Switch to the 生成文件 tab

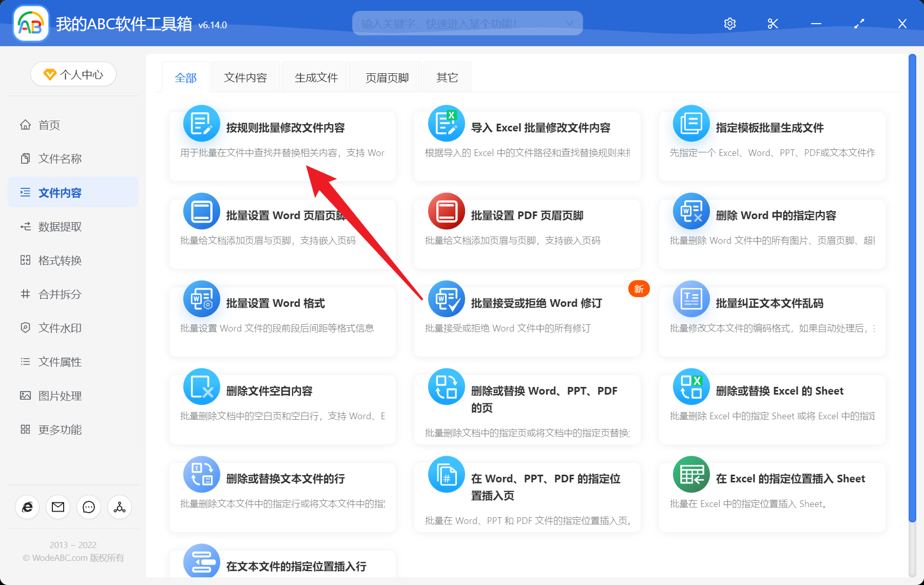[316, 77]
